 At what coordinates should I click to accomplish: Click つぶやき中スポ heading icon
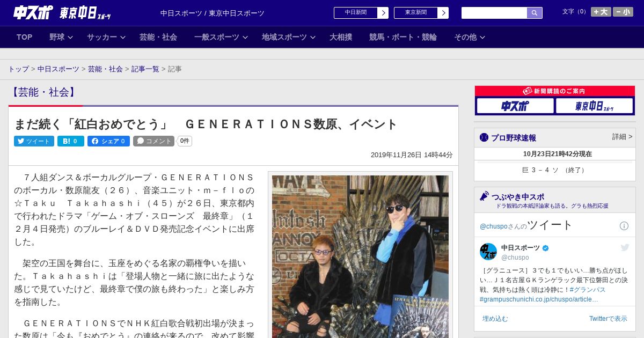[484, 196]
